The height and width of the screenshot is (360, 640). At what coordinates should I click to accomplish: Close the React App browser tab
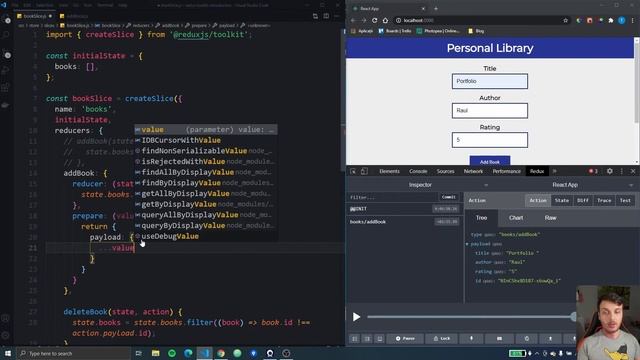click(x=423, y=9)
